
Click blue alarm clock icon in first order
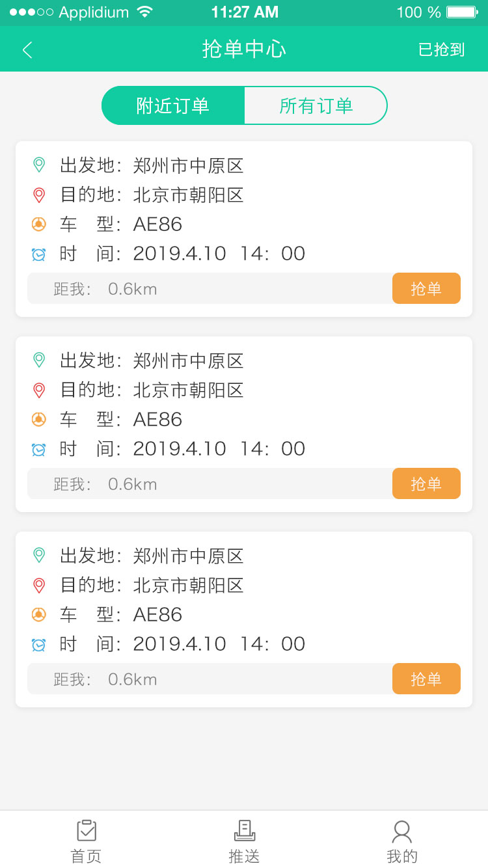point(39,254)
